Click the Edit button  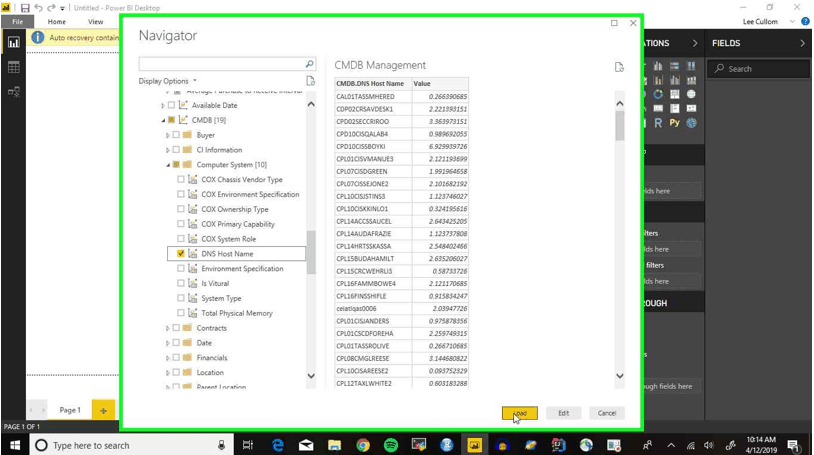(563, 413)
